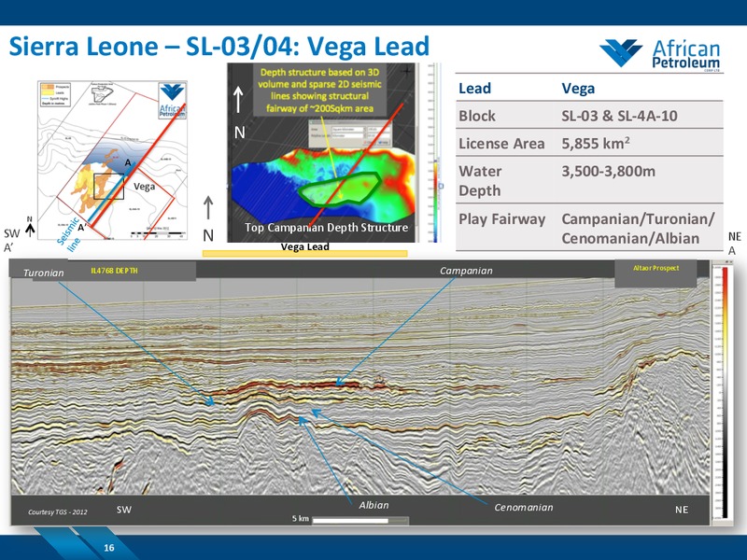Viewport: 747px width, 560px height.
Task: Click the yellow depth structure annotation text box
Action: [319, 91]
